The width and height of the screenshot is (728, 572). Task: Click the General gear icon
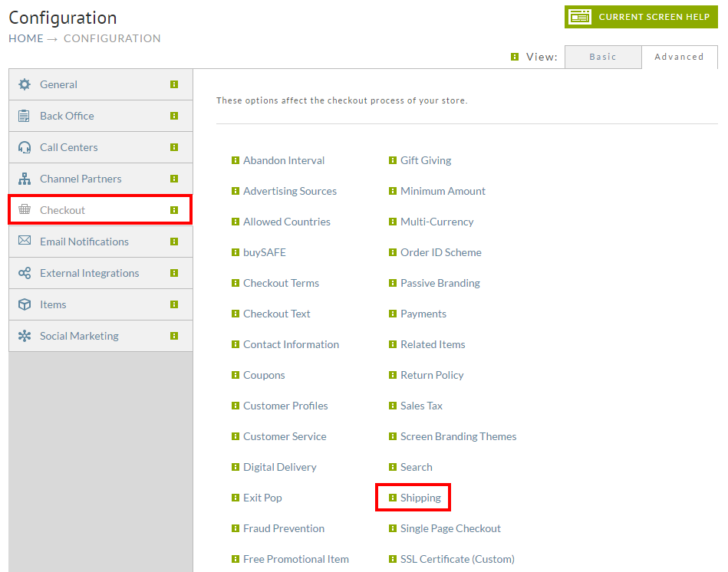[25, 84]
